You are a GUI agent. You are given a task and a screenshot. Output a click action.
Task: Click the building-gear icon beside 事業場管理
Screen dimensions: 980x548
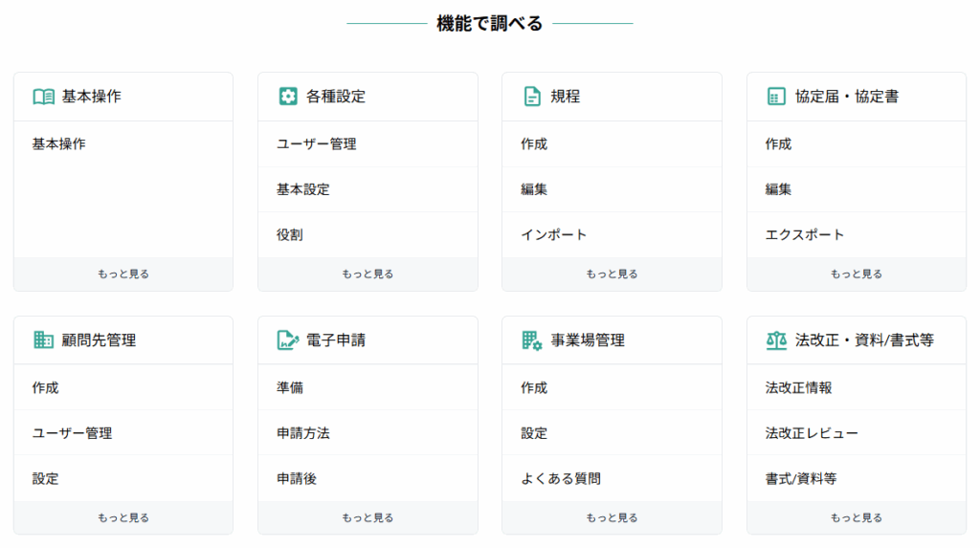[x=532, y=340]
